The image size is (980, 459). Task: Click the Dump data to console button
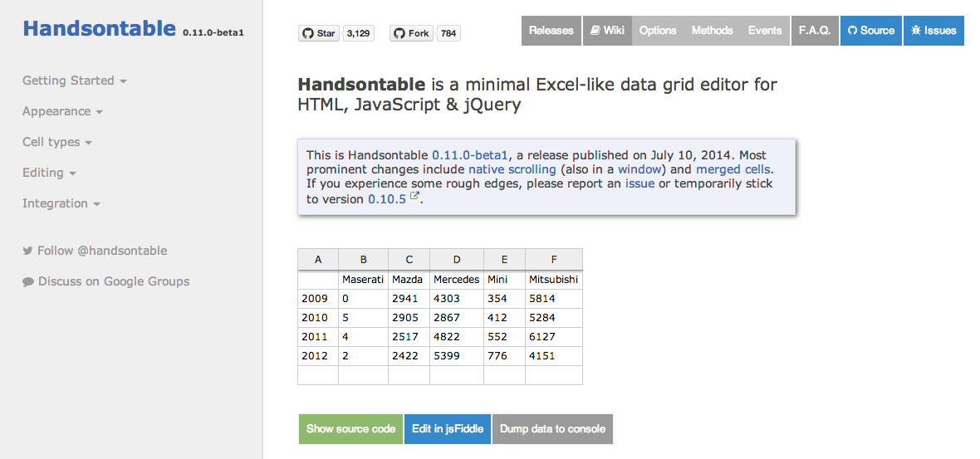click(x=552, y=429)
